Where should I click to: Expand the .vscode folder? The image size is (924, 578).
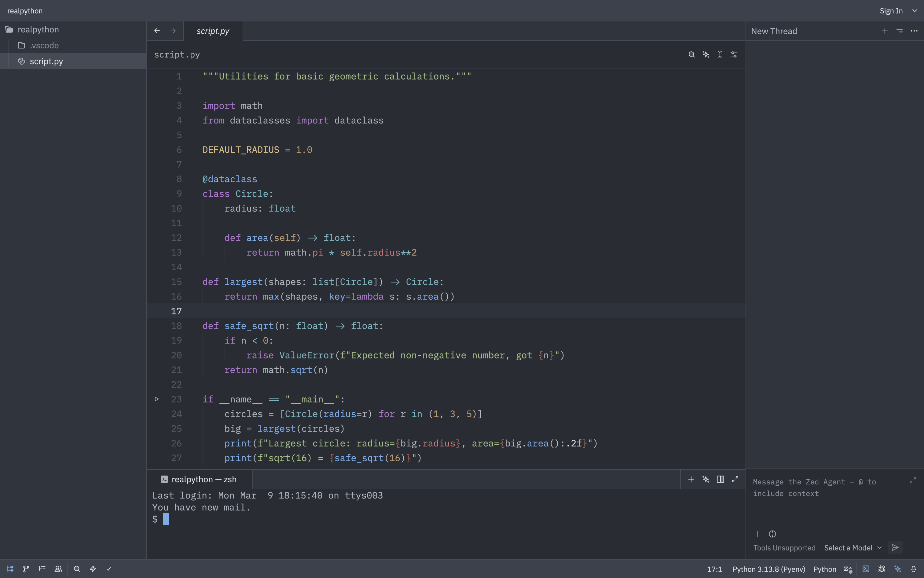click(x=72, y=46)
